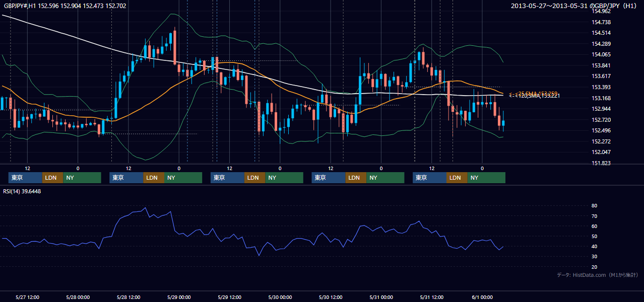
Task: Click the RSI 70 level label
Action: (594, 216)
